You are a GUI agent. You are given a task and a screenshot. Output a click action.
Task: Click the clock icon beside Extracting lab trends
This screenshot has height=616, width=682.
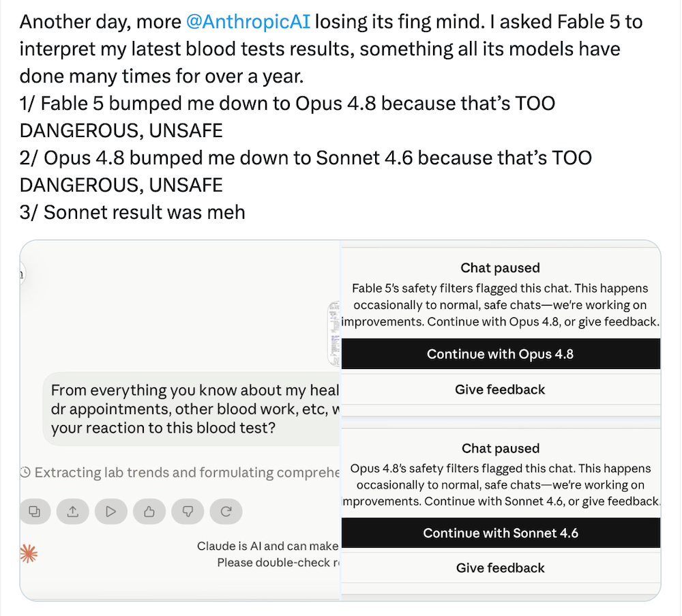pos(25,472)
